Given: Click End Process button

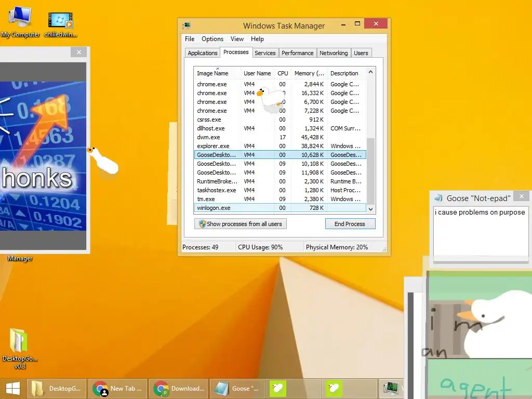Looking at the screenshot, I should click(x=350, y=223).
